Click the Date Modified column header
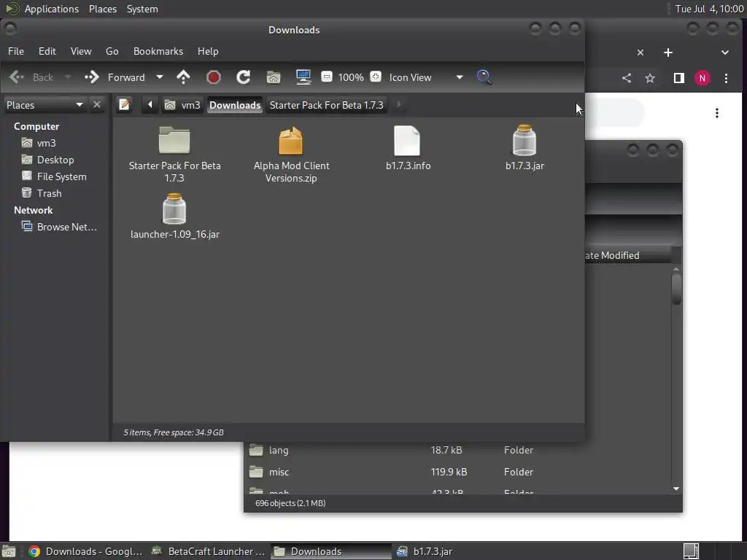 627,255
